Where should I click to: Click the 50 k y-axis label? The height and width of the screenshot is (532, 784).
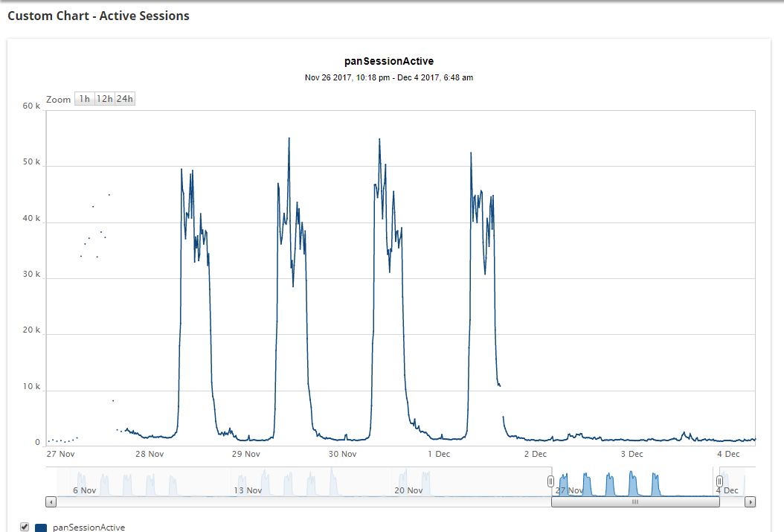(31, 161)
